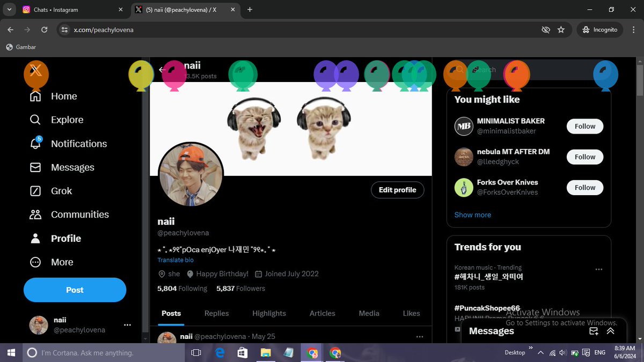Image resolution: width=644 pixels, height=362 pixels.
Task: Click the Cortana search box
Action: tap(103, 353)
